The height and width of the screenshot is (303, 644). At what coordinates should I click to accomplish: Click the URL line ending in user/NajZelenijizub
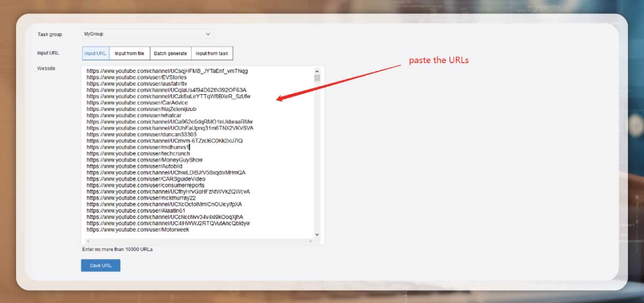(141, 109)
